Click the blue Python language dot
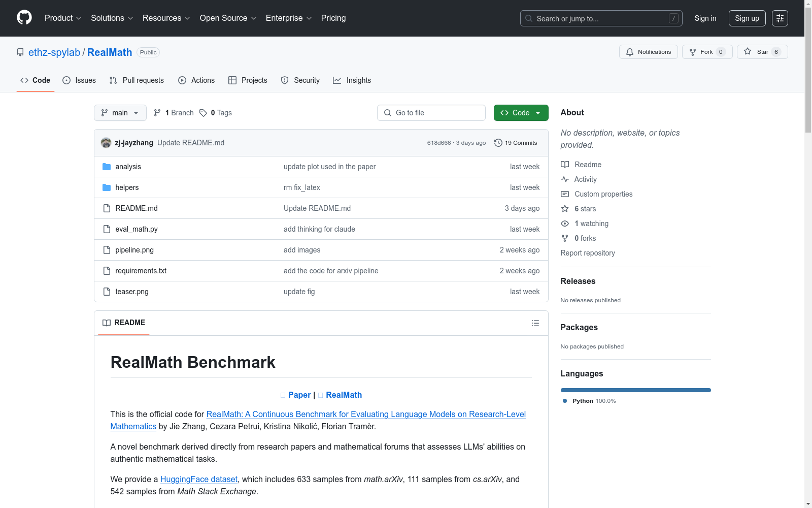Screen dimensions: 812x508 pos(565,401)
